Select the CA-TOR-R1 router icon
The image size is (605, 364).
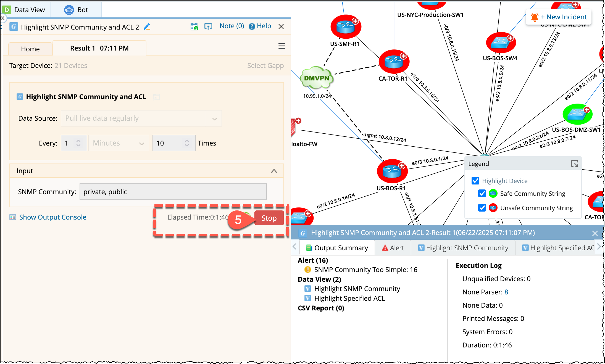pyautogui.click(x=394, y=62)
